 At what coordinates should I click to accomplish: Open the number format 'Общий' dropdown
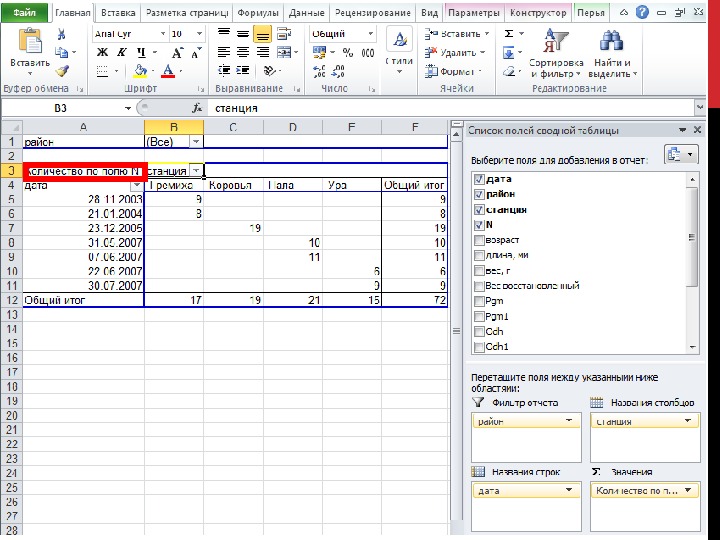pyautogui.click(x=370, y=34)
